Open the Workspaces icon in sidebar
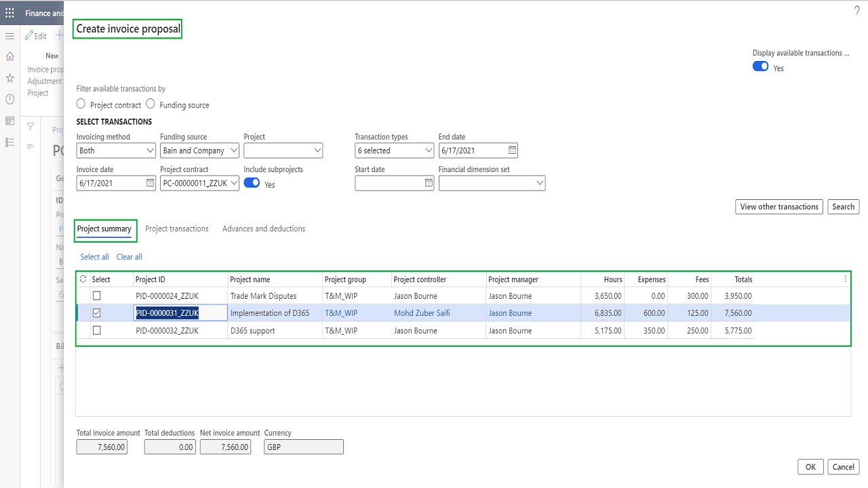The image size is (868, 488). point(9,121)
